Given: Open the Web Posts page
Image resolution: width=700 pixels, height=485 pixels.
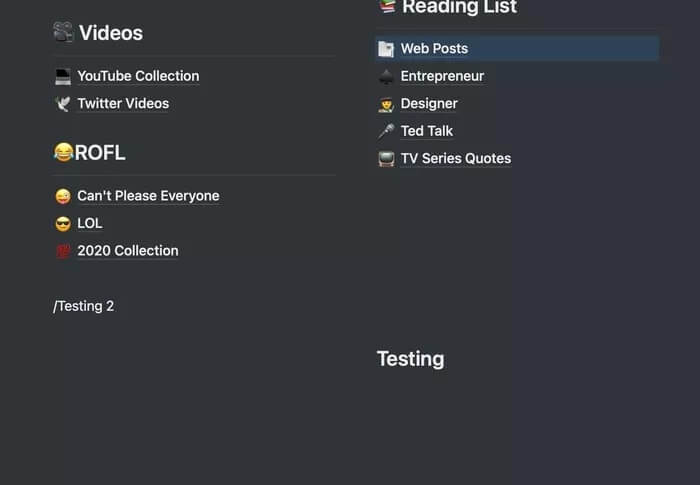Looking at the screenshot, I should (x=434, y=49).
